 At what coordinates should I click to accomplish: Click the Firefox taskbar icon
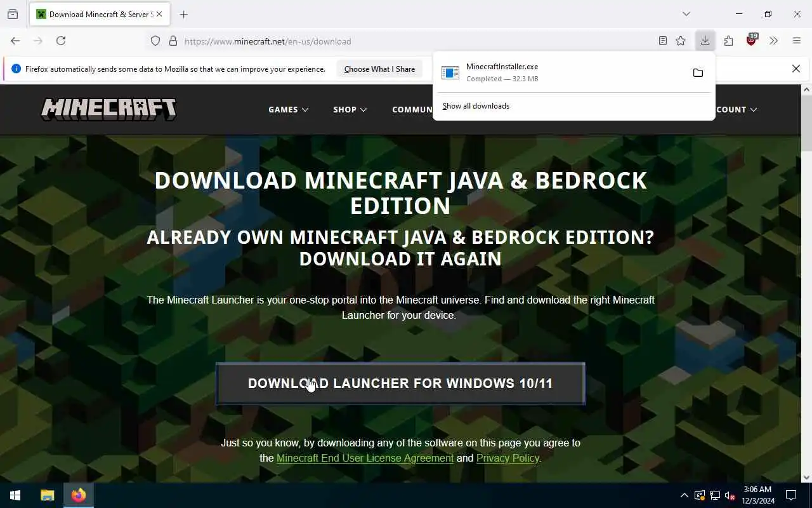click(79, 495)
